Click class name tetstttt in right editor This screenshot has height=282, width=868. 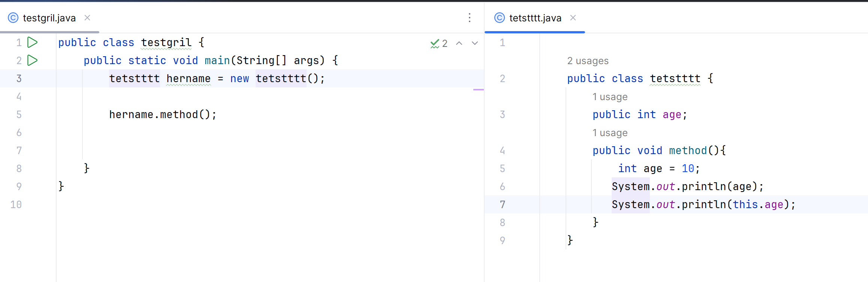[x=675, y=78]
